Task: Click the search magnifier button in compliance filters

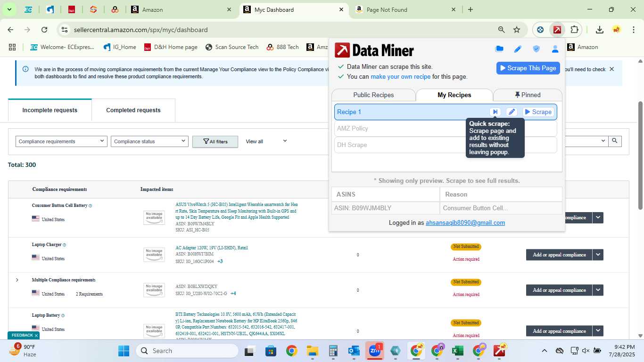Action: pyautogui.click(x=614, y=140)
